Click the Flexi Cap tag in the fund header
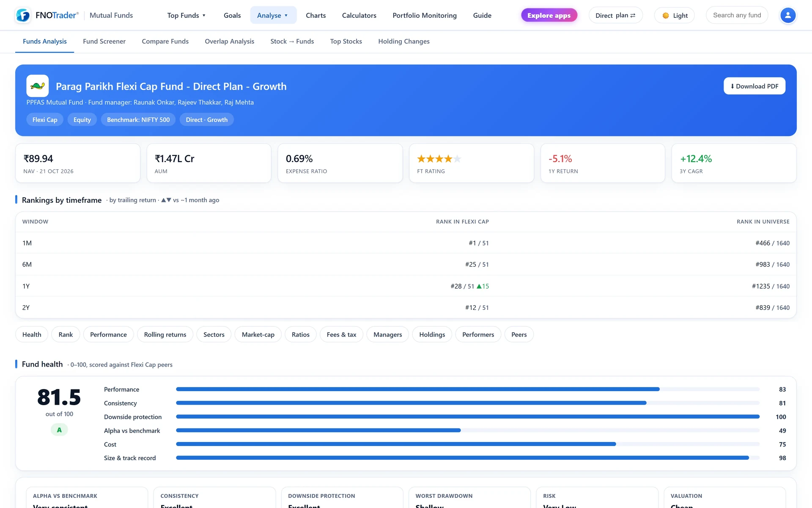This screenshot has height=508, width=812. [x=45, y=120]
